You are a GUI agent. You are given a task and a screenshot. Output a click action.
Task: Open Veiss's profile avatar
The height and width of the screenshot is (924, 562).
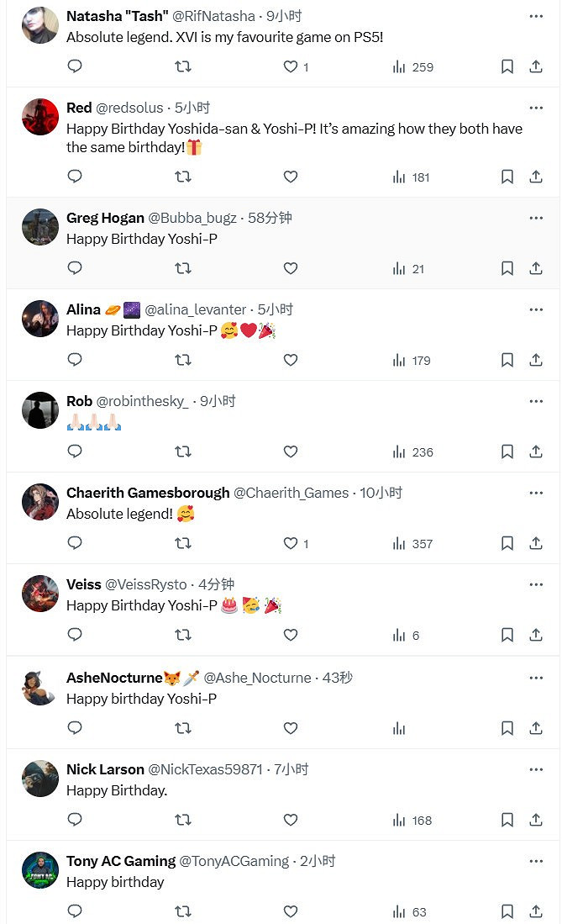pos(39,594)
